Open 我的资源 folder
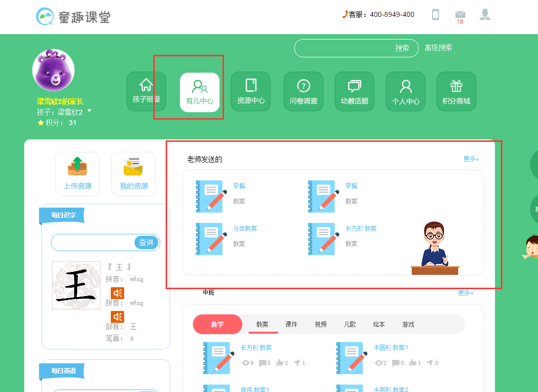Viewport: 538px width, 392px height. click(x=134, y=174)
